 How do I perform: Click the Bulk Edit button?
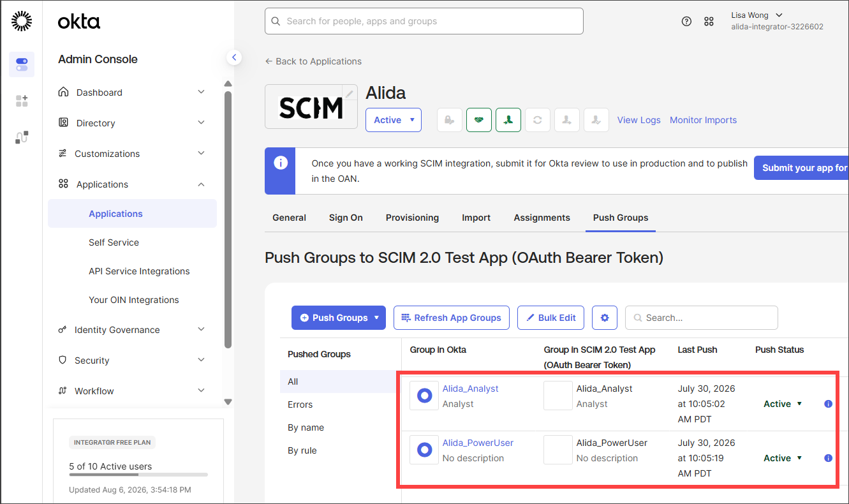pyautogui.click(x=550, y=318)
